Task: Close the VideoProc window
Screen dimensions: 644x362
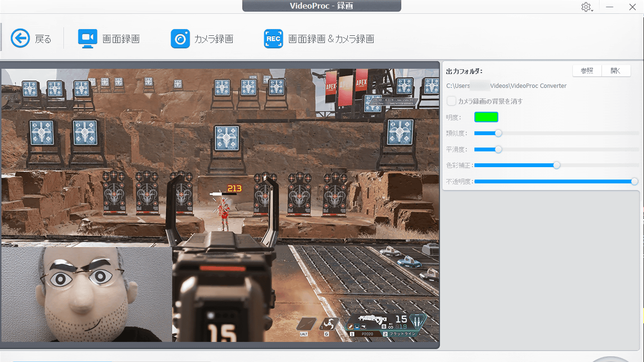Action: tap(632, 7)
